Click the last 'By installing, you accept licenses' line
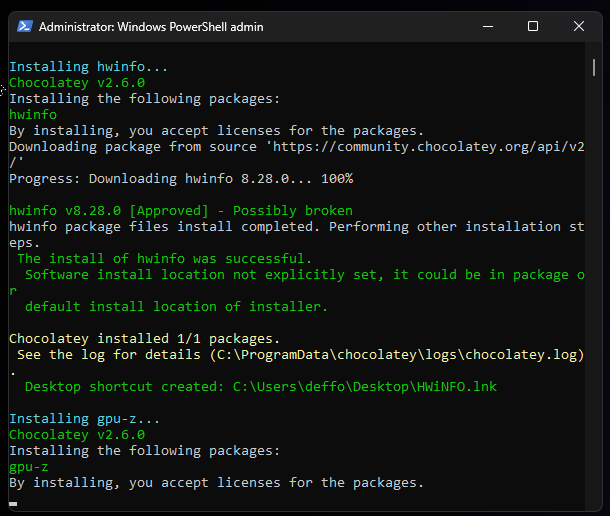 [x=216, y=483]
